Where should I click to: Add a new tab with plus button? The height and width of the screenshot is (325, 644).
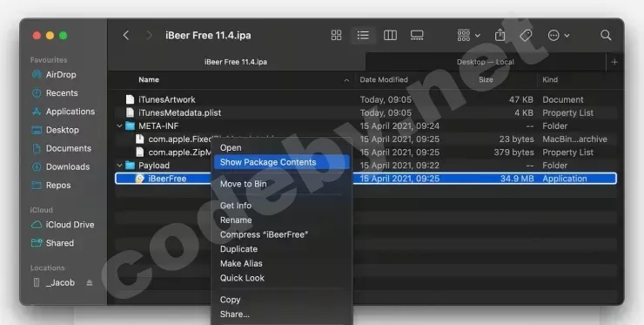click(x=614, y=62)
